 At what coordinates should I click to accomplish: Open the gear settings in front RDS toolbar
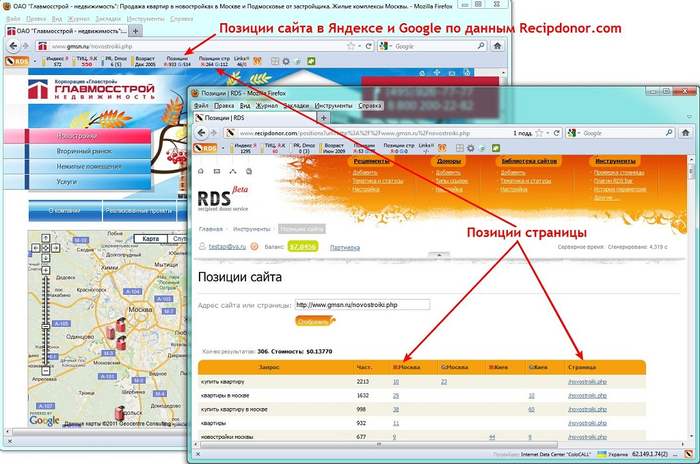point(471,148)
